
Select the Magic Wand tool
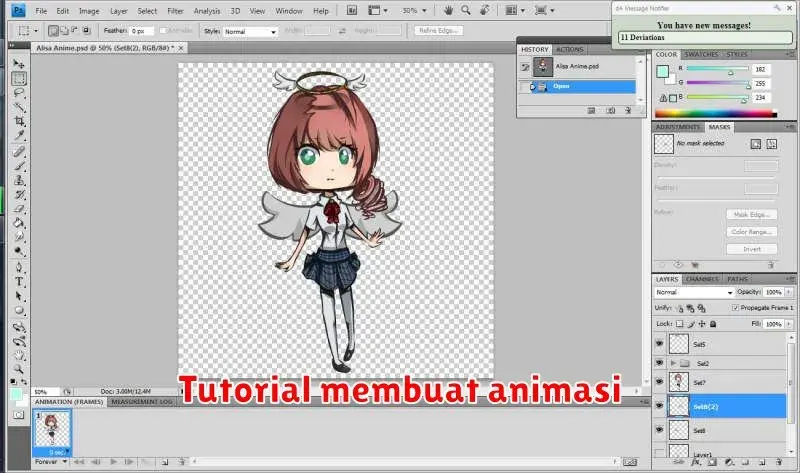tap(19, 107)
